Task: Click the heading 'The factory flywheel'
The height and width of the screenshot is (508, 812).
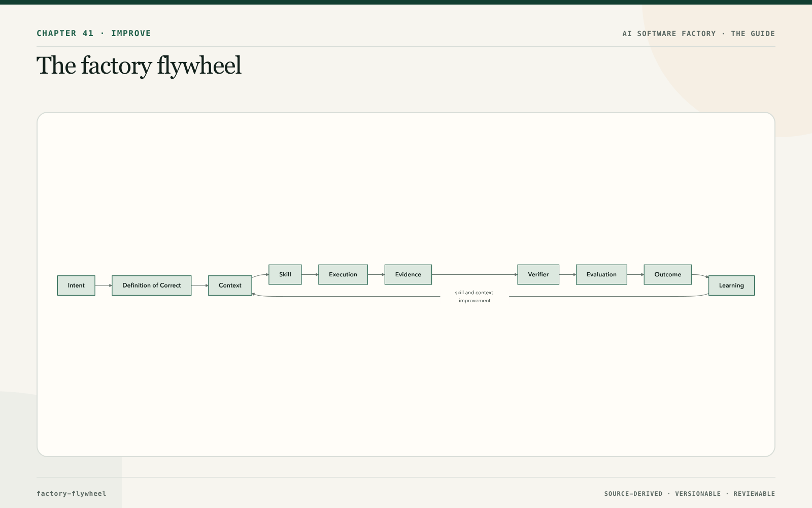Action: (x=139, y=66)
